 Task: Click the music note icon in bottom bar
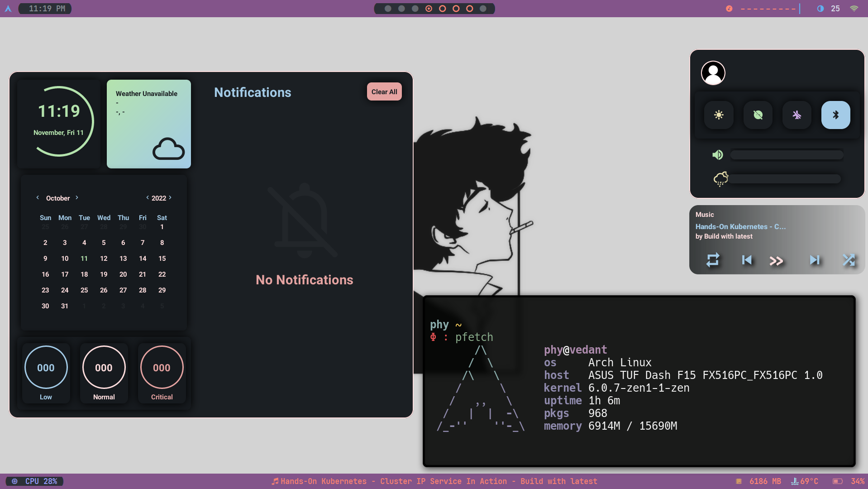[x=275, y=481]
